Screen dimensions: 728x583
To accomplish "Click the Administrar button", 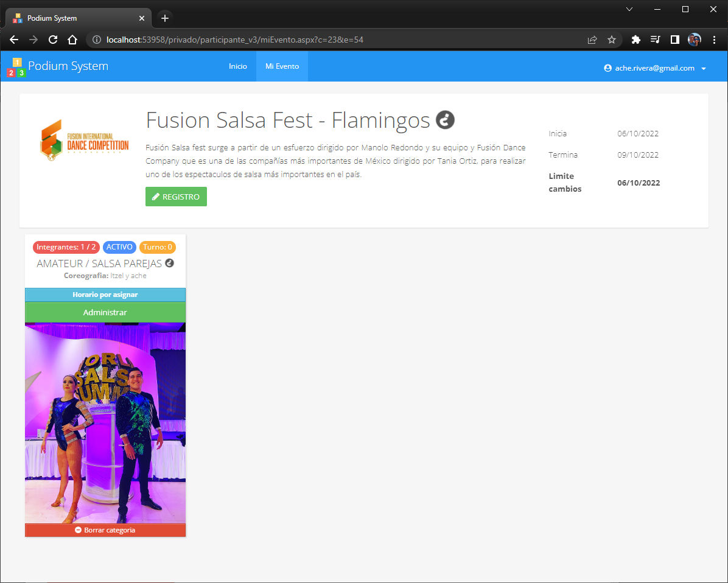I will (105, 312).
